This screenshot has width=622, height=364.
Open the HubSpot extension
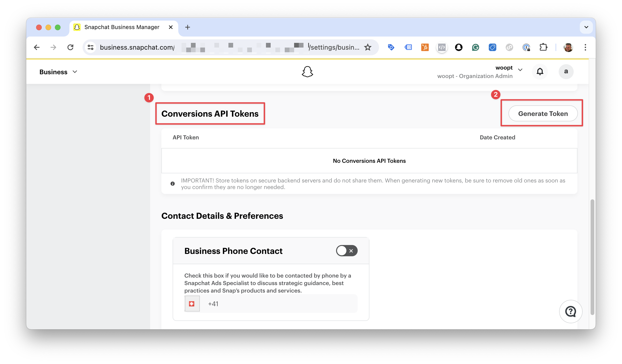click(425, 47)
